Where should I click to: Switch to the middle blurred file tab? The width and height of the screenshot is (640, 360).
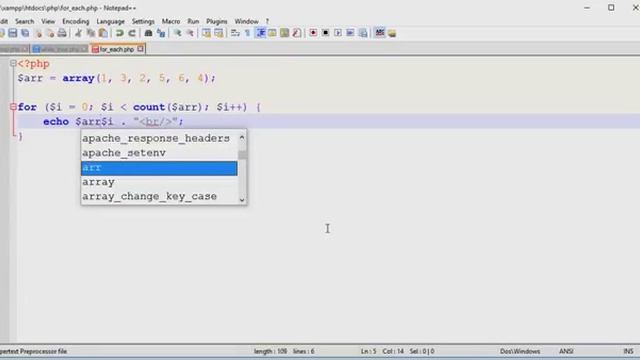tap(60, 49)
